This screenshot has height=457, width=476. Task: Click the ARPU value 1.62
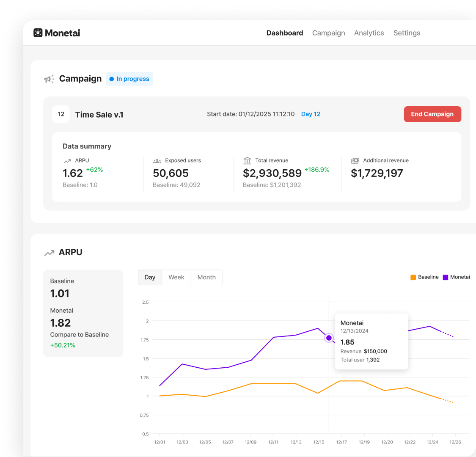[x=72, y=173]
